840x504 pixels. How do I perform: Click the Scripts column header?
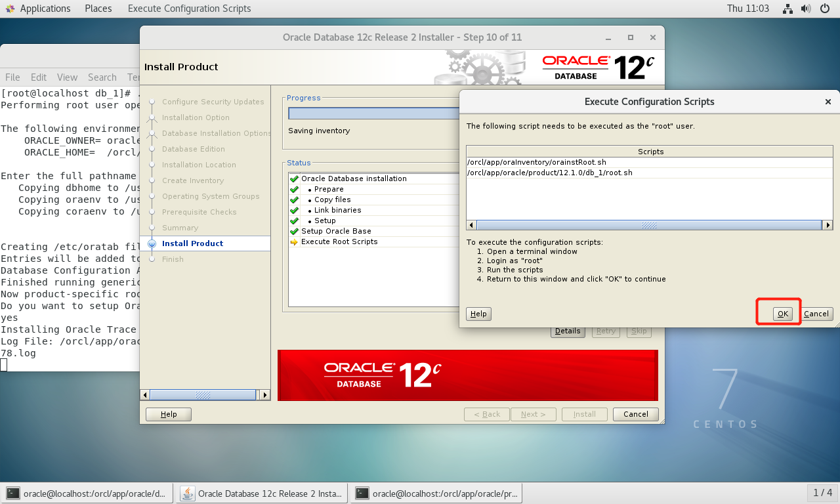650,152
